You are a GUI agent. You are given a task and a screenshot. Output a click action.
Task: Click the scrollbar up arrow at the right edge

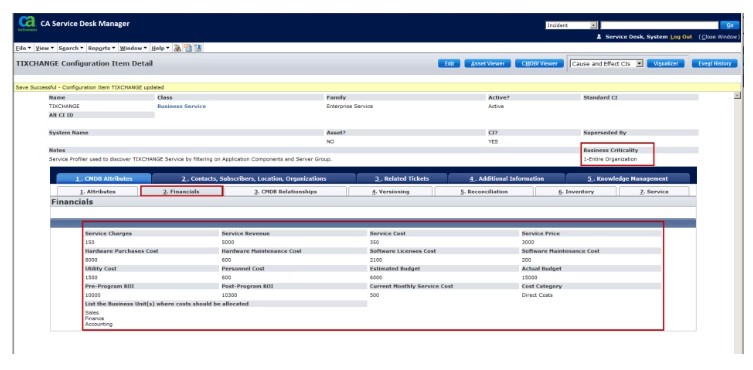738,96
